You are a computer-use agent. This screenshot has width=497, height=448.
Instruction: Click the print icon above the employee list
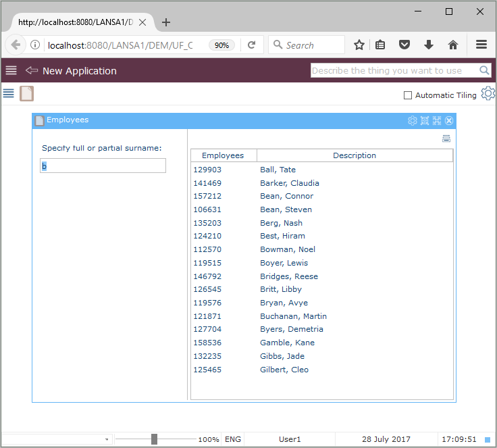(x=446, y=139)
